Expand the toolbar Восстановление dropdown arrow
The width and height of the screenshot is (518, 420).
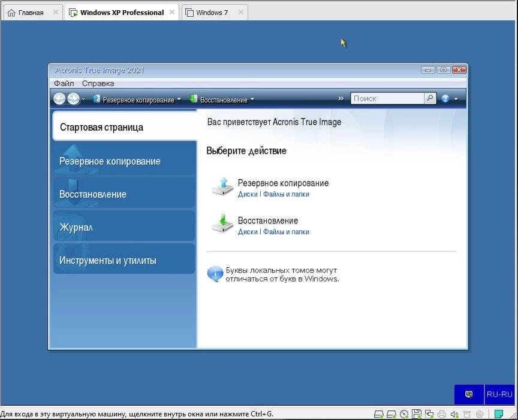[x=252, y=99]
